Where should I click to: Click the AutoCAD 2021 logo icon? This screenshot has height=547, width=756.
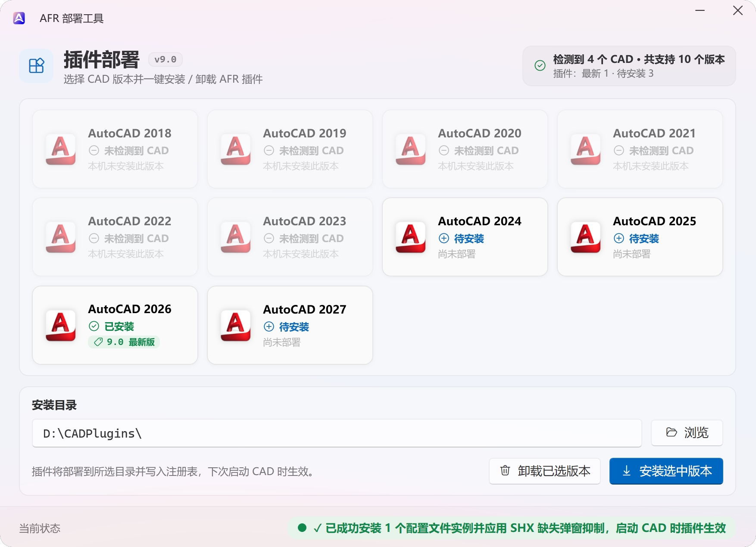586,149
